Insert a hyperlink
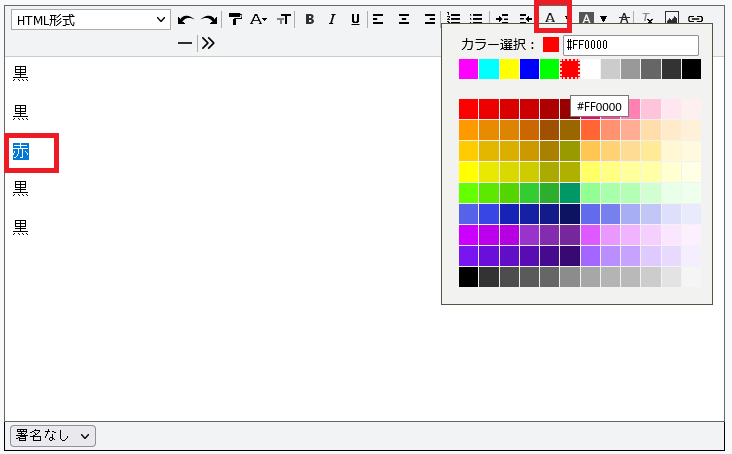This screenshot has width=732, height=454. pos(695,19)
